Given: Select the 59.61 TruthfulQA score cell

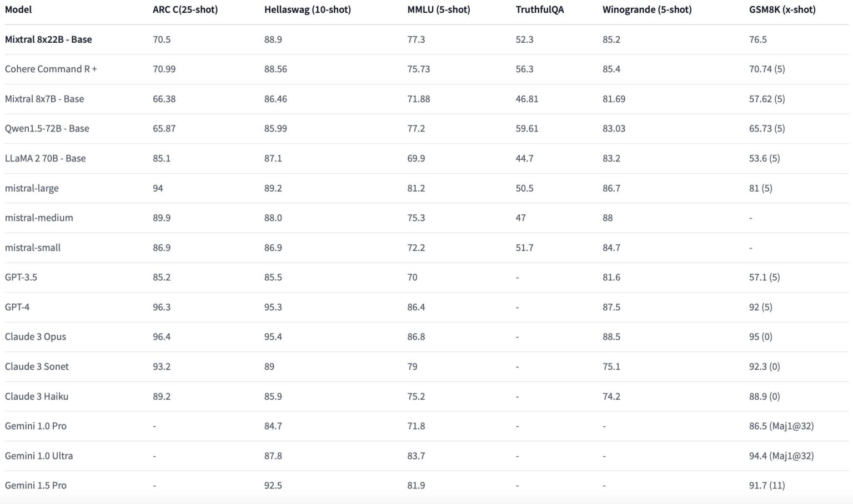Looking at the screenshot, I should pyautogui.click(x=526, y=128).
